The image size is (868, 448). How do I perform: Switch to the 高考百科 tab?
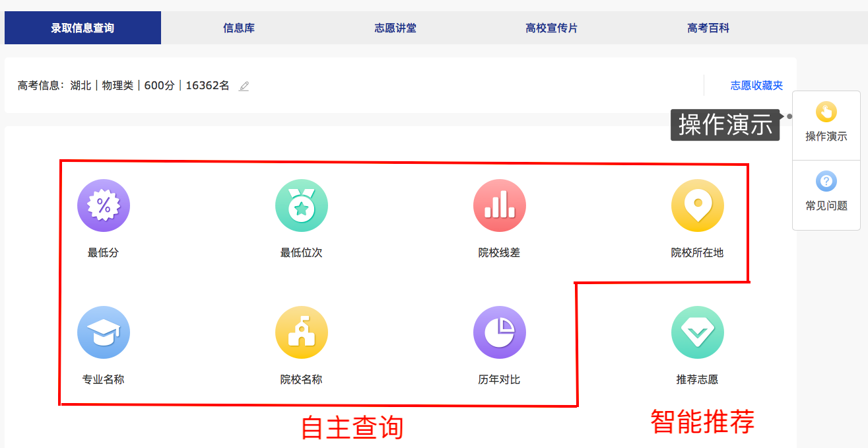tap(708, 28)
